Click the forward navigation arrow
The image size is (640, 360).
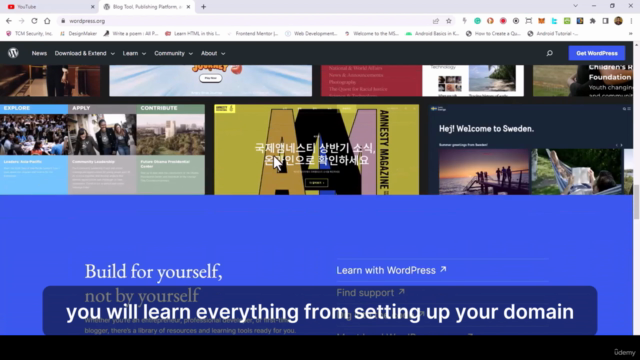click(22, 21)
